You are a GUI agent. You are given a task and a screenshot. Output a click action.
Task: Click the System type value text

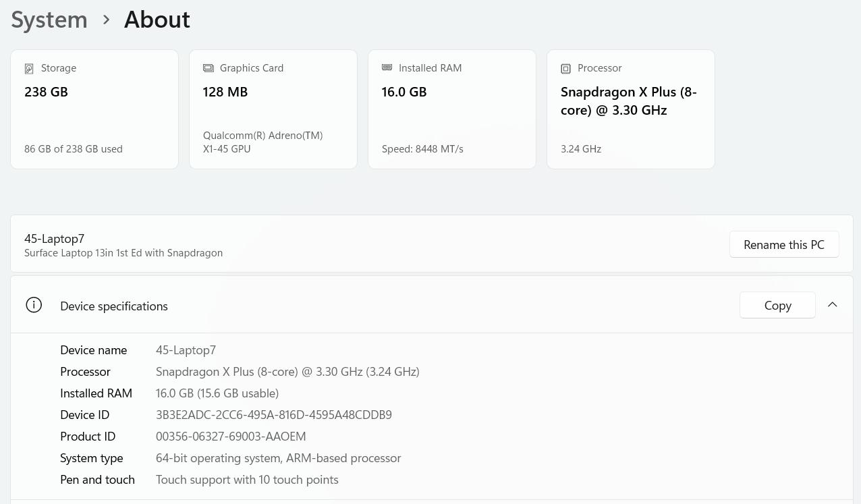[x=278, y=458]
